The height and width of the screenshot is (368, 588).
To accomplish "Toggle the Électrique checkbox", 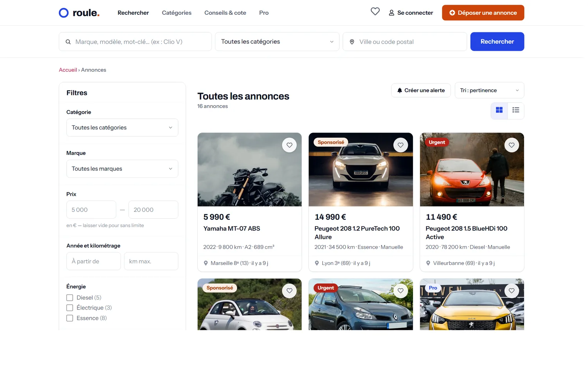I will tap(70, 308).
